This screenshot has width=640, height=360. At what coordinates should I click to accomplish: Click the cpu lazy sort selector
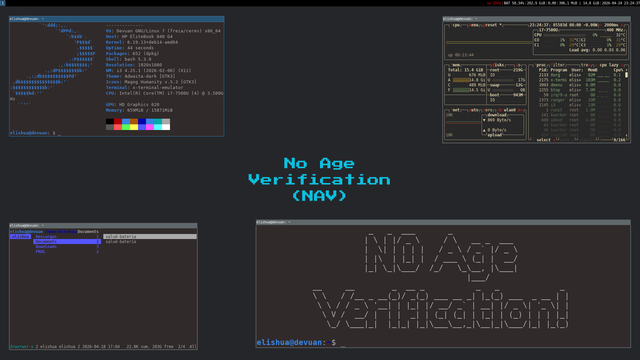coord(609,65)
